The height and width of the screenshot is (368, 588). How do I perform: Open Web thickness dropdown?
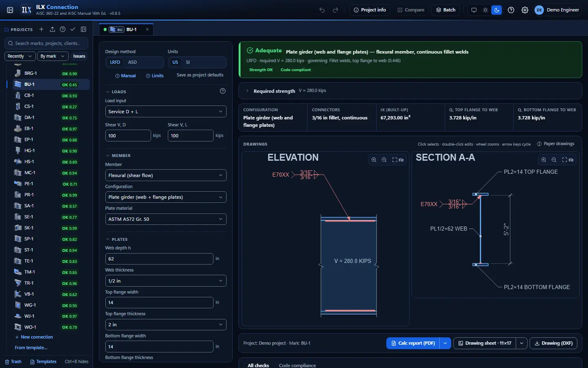point(166,281)
